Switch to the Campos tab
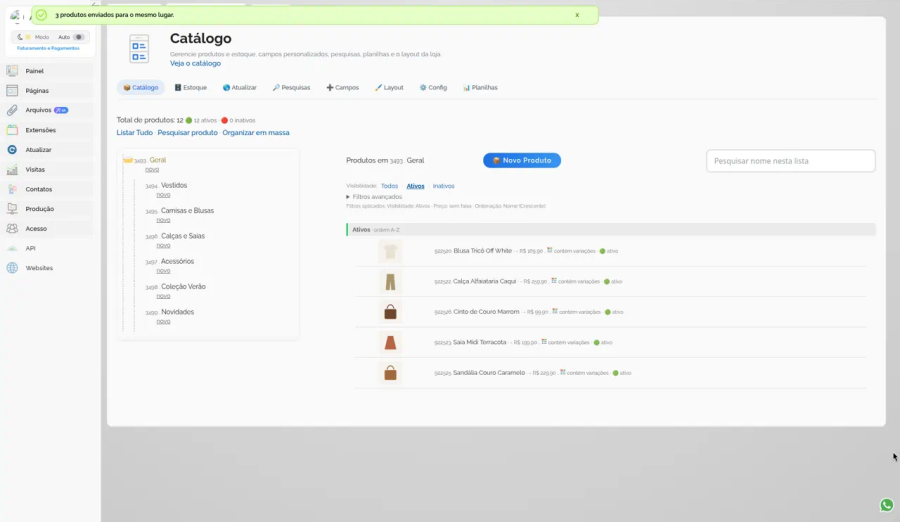Viewport: 900px width, 522px height. 343,88
